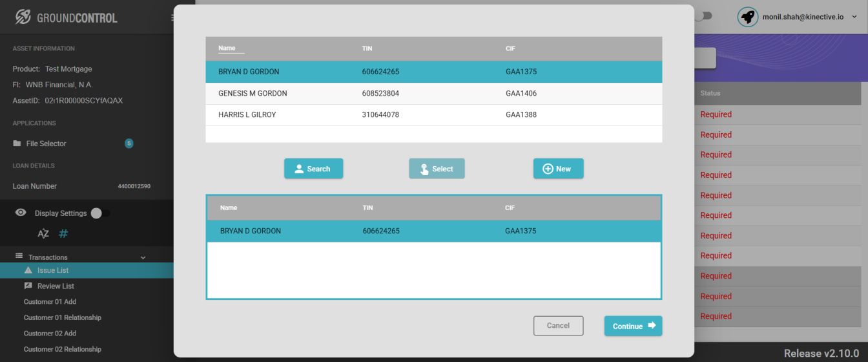Toggle the Display Settings switch
This screenshot has width=868, height=362.
point(100,213)
